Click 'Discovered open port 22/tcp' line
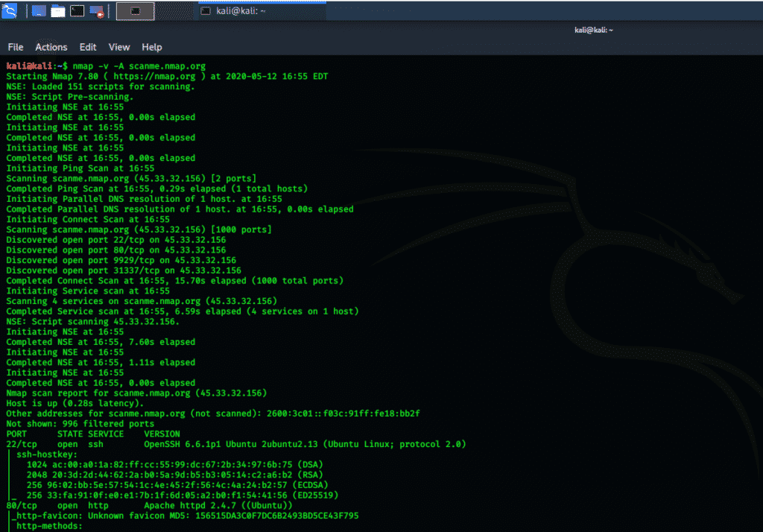The height and width of the screenshot is (532, 763). [x=115, y=240]
